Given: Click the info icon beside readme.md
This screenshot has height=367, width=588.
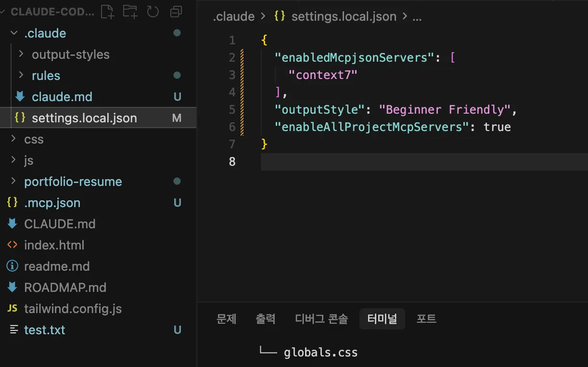Looking at the screenshot, I should point(13,266).
